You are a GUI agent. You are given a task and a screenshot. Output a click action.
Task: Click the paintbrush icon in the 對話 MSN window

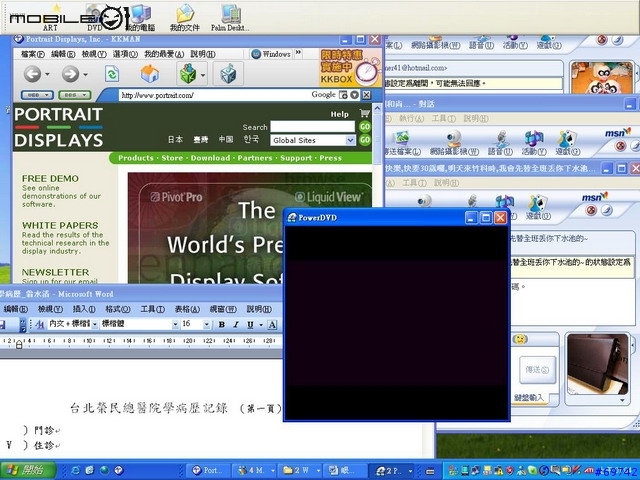[635, 145]
